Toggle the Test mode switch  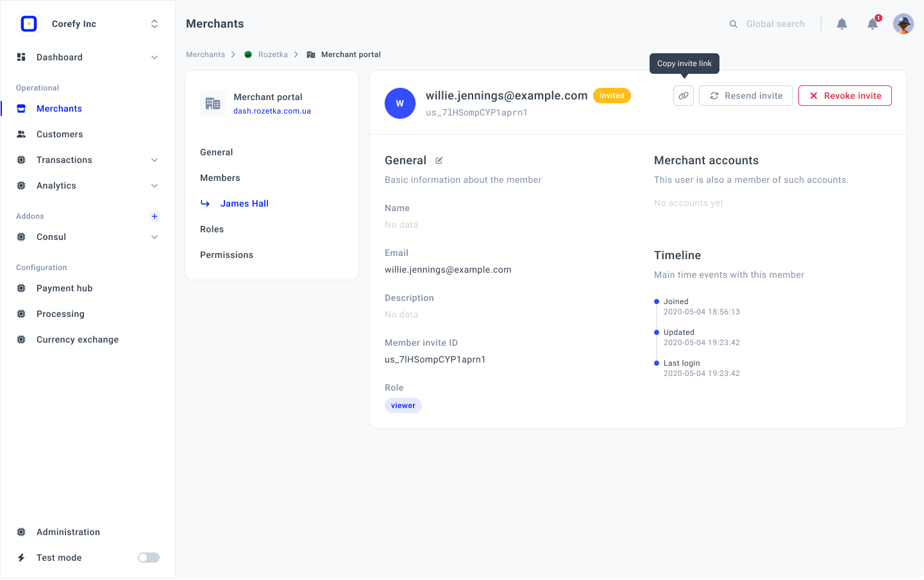149,558
